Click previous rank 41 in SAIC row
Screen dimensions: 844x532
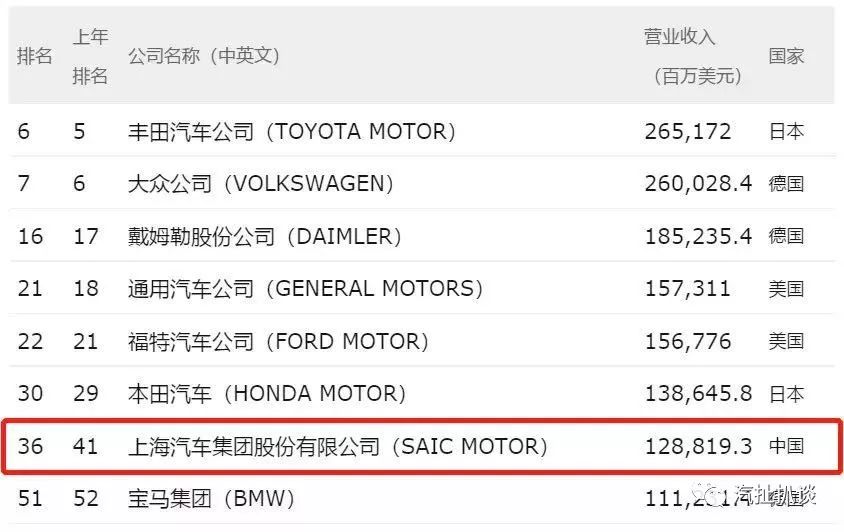(85, 447)
